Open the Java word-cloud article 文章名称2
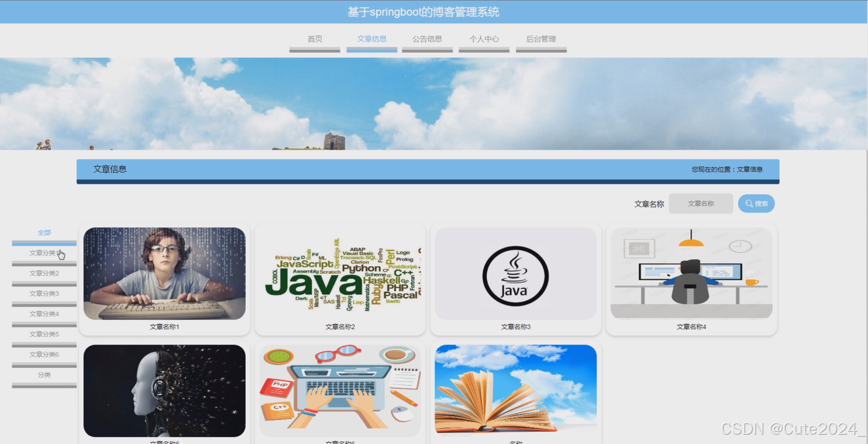The width and height of the screenshot is (868, 444). click(x=340, y=274)
